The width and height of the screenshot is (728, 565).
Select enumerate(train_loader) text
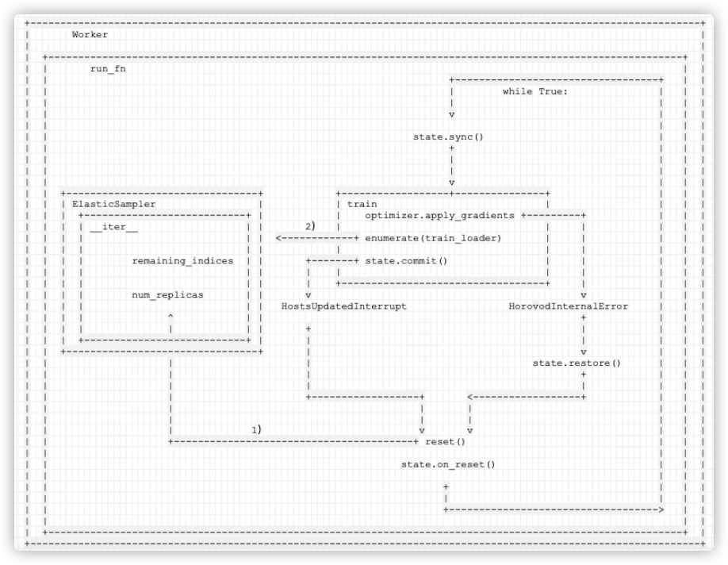433,238
